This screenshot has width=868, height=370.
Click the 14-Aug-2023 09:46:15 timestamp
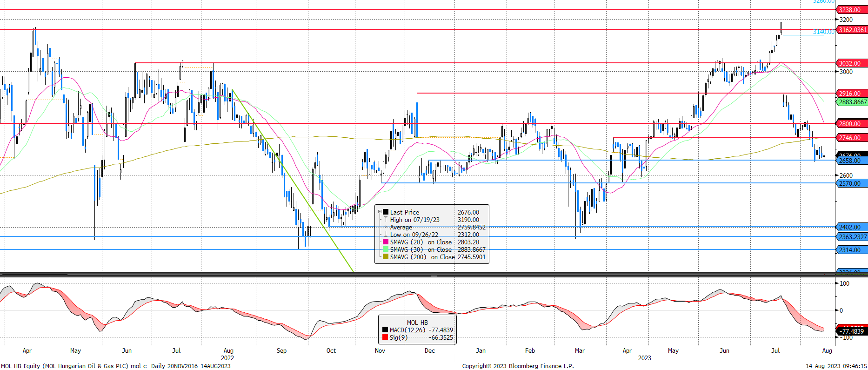point(836,366)
